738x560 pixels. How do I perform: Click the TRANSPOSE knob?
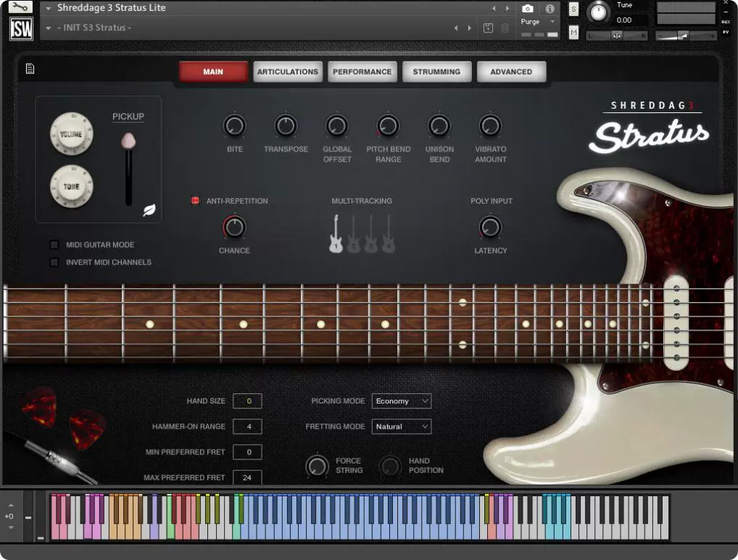[x=286, y=126]
